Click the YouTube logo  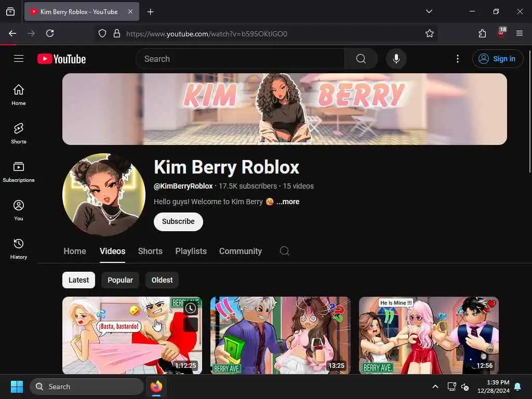(61, 59)
